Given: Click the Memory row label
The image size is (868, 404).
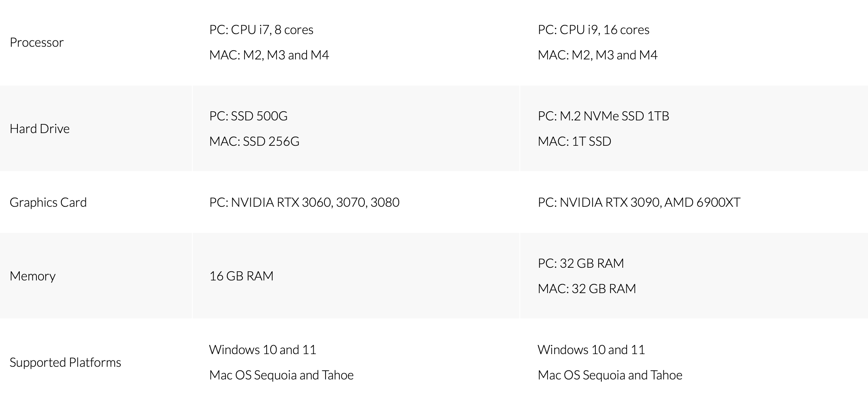Looking at the screenshot, I should [32, 276].
